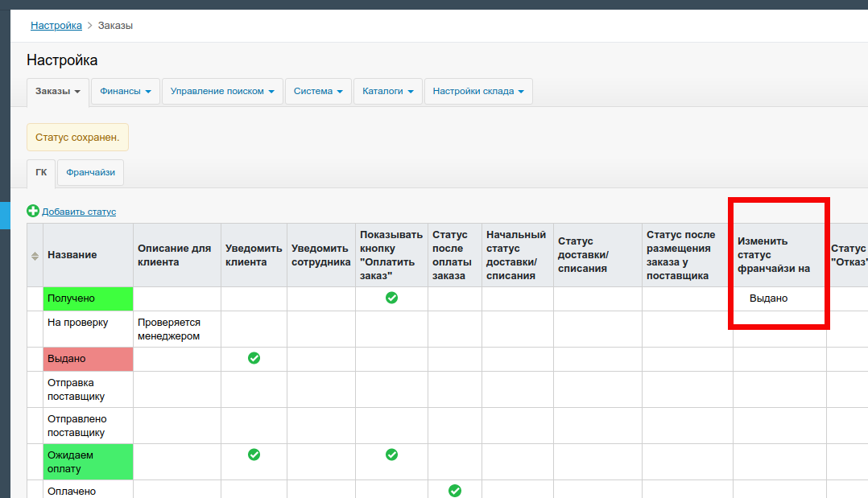Viewport: 868px width, 498px height.
Task: Click the Добавить статус link
Action: pyautogui.click(x=79, y=212)
